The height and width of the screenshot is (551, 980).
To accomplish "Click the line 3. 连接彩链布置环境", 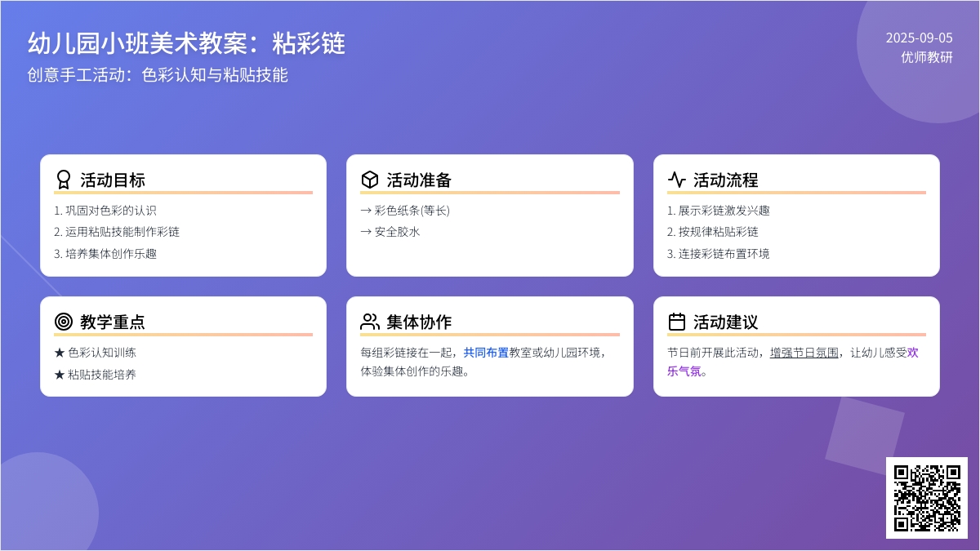I will (719, 254).
